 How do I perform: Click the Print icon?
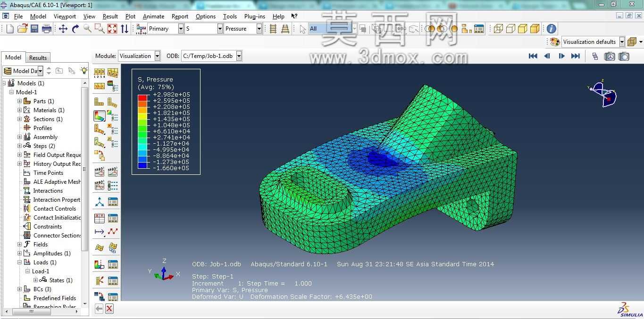point(47,29)
